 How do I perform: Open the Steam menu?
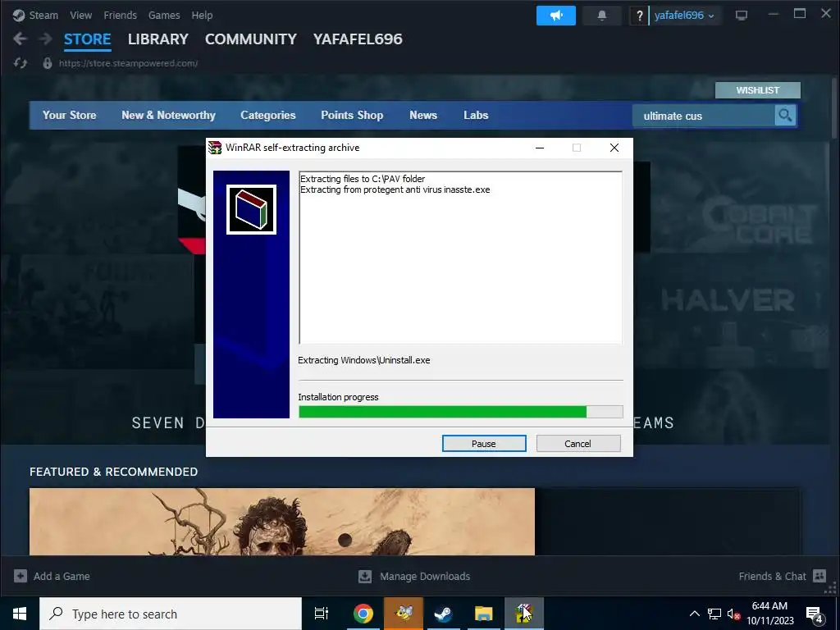click(43, 16)
